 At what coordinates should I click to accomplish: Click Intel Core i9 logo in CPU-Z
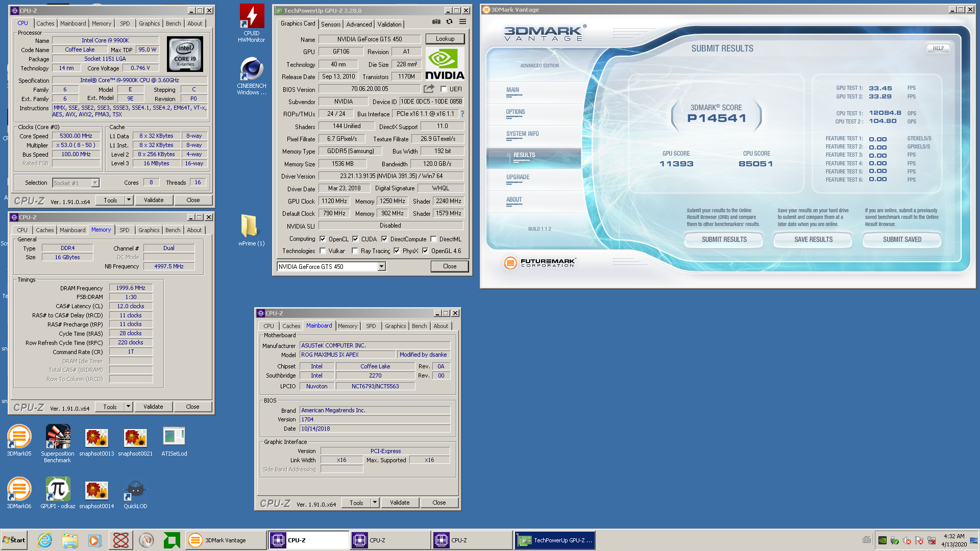coord(185,54)
